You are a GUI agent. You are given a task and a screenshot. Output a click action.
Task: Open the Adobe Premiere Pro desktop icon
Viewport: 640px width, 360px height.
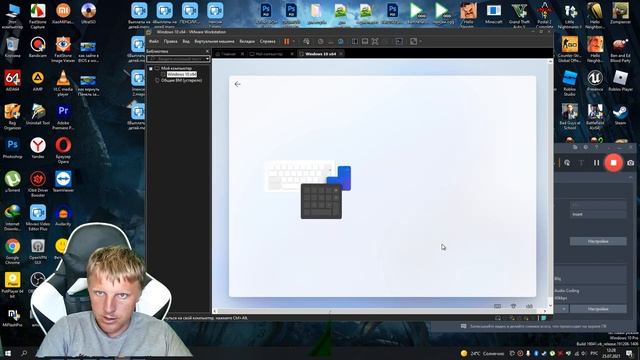63,116
